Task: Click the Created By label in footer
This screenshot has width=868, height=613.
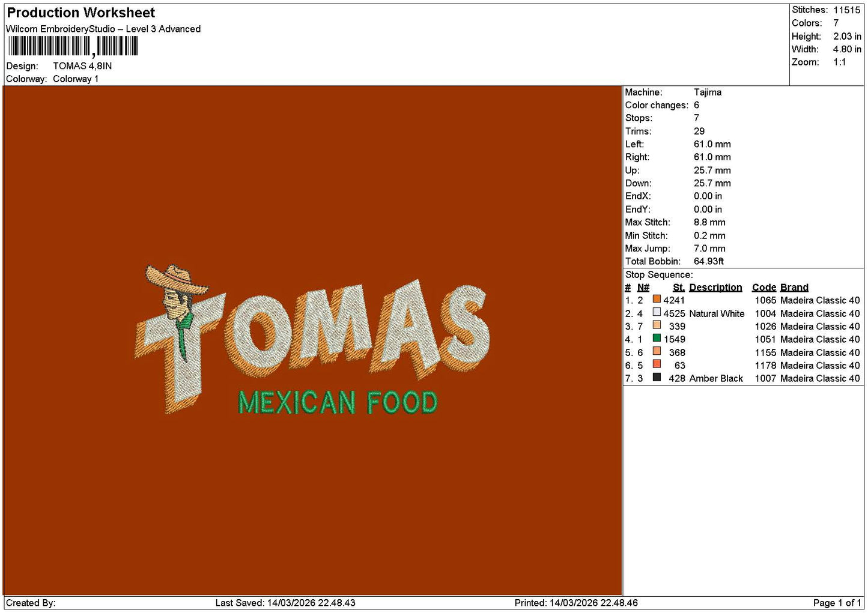Action: tap(31, 603)
